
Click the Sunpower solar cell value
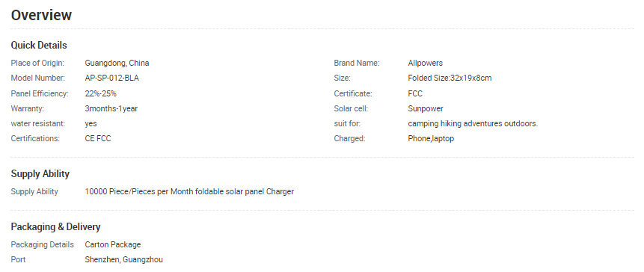click(x=426, y=108)
